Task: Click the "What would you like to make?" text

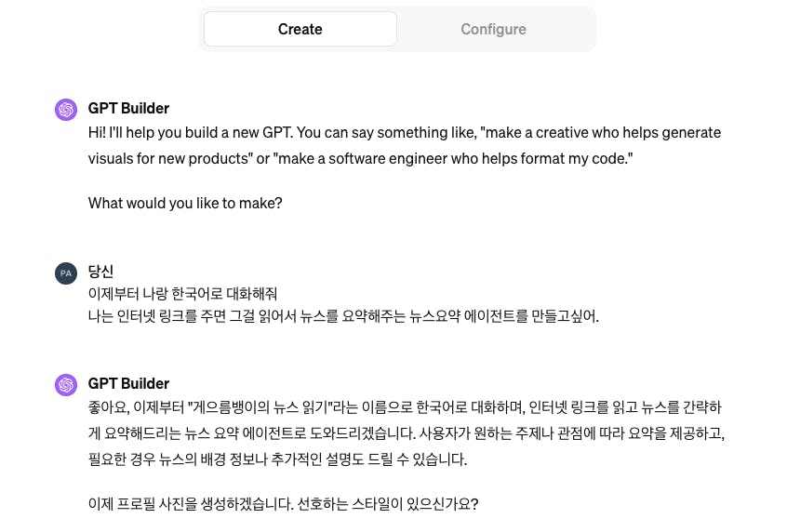Action: click(x=185, y=203)
